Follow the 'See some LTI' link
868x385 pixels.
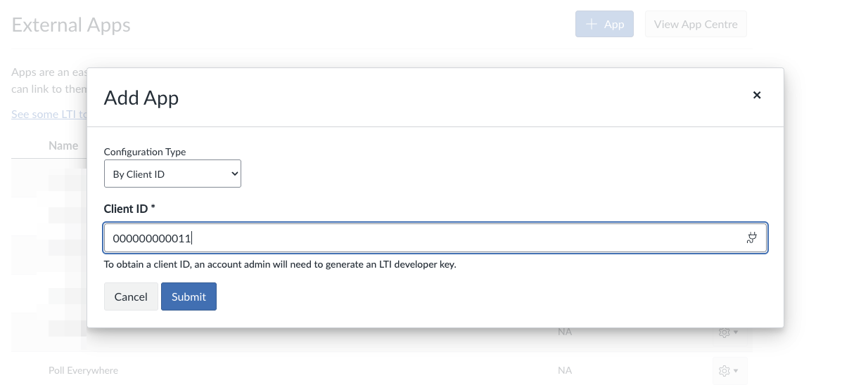(49, 114)
